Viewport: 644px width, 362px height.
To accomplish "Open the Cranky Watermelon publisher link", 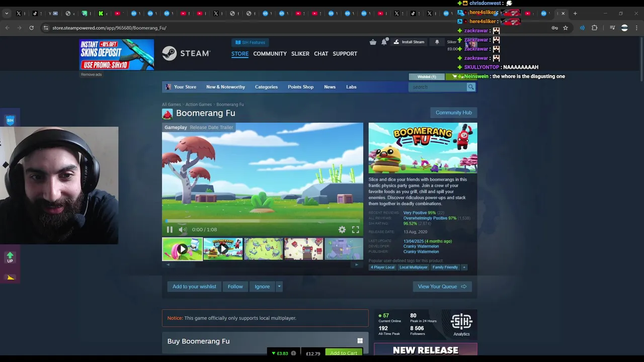I will (421, 251).
